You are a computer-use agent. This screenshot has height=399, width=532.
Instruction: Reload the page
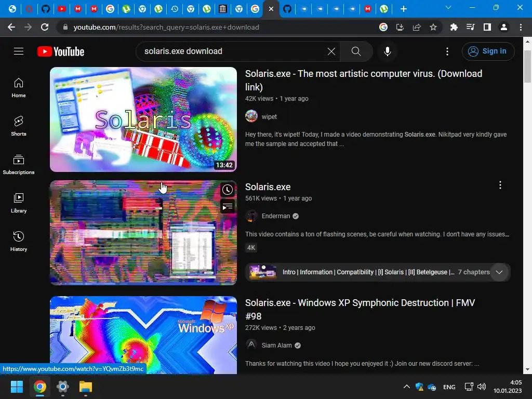(45, 27)
